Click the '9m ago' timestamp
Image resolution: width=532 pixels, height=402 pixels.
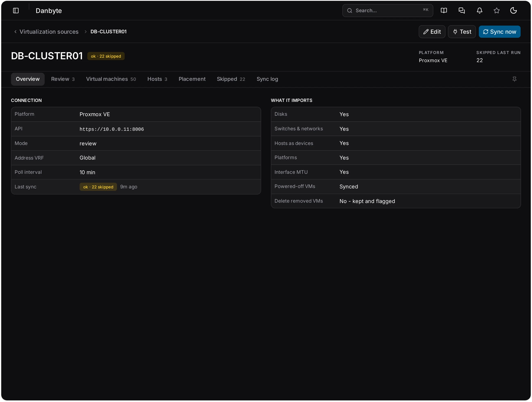click(129, 187)
